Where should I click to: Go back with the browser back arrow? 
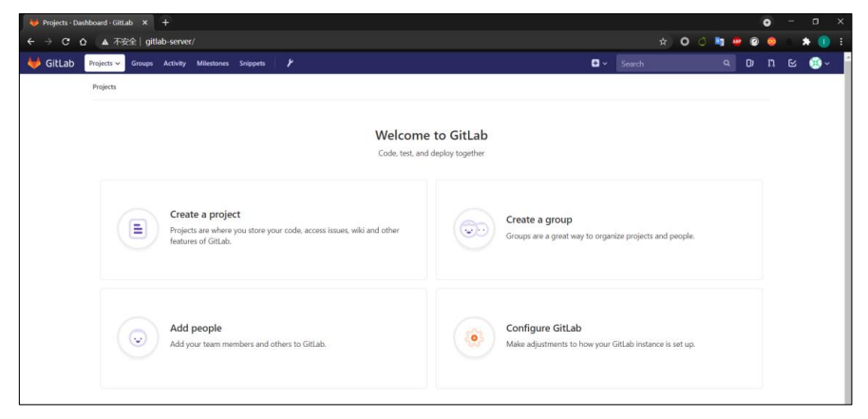point(31,42)
